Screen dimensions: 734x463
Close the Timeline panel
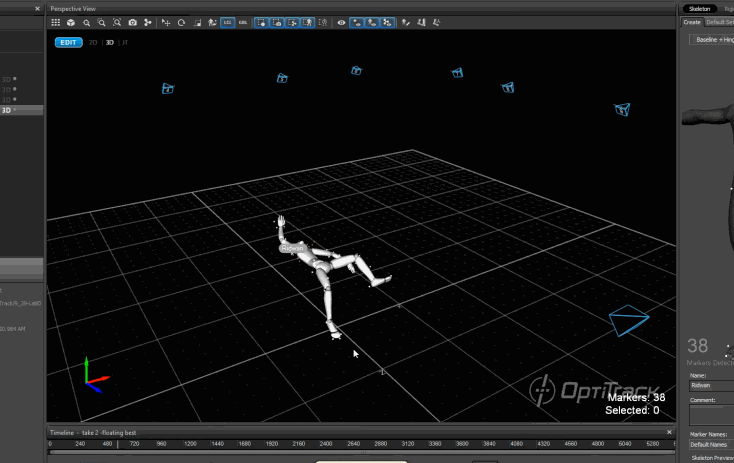tap(669, 432)
